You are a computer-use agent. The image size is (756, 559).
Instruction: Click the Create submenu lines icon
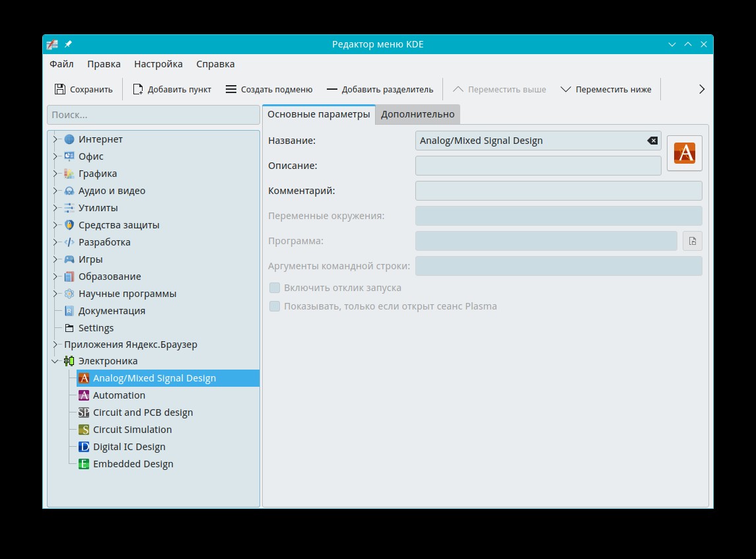231,89
